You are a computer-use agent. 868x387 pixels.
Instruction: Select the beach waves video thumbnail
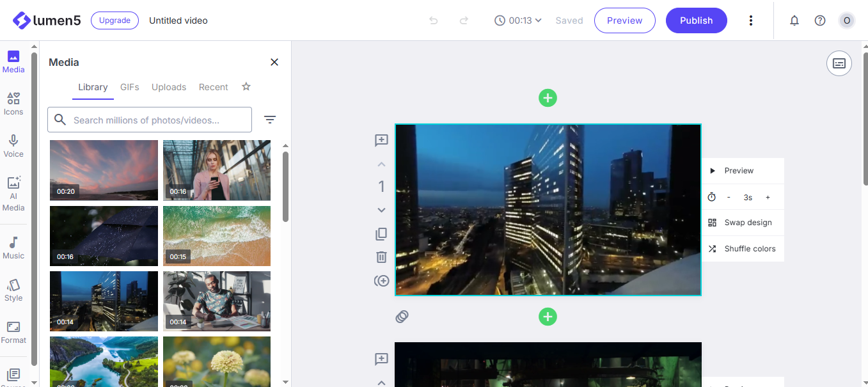217,236
